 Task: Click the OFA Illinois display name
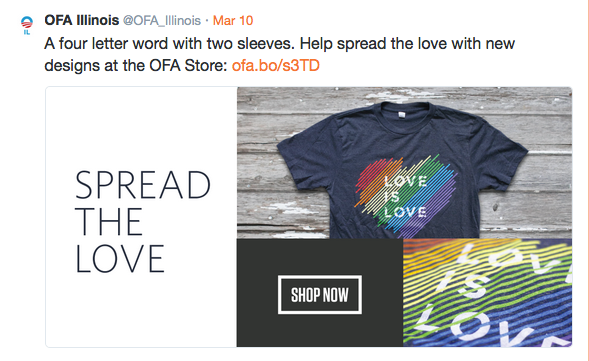[82, 20]
